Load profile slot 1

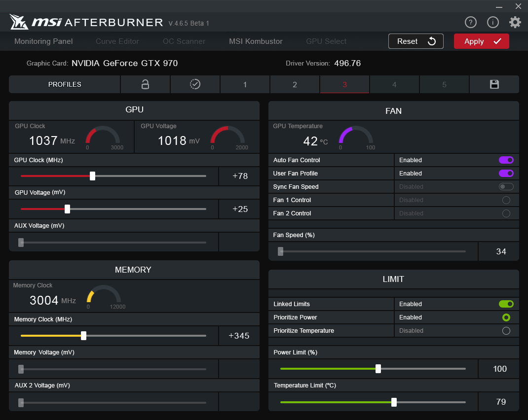(x=245, y=84)
